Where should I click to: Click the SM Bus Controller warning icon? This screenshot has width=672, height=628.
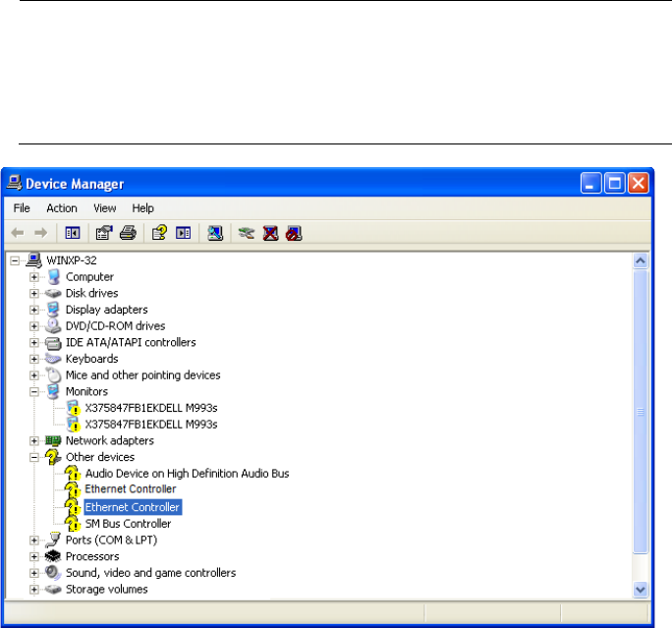[x=73, y=524]
